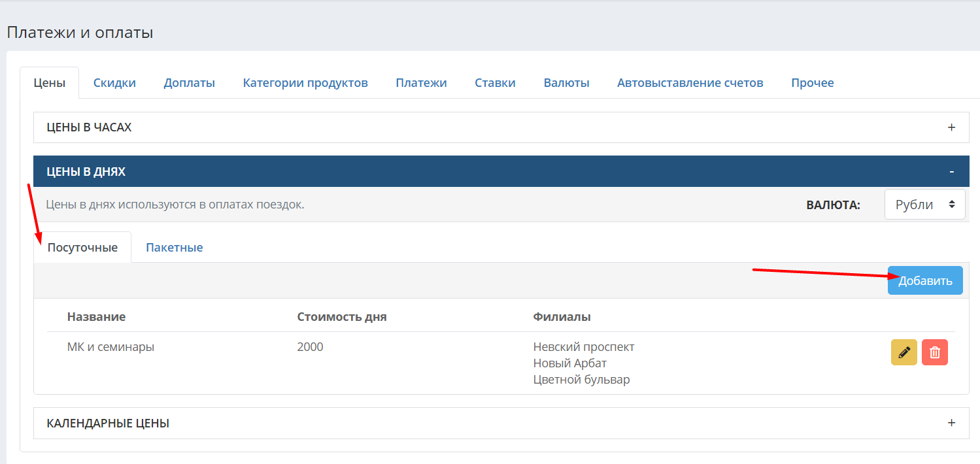This screenshot has height=464, width=980.
Task: Go to Категории продуктов tab
Action: 305,83
